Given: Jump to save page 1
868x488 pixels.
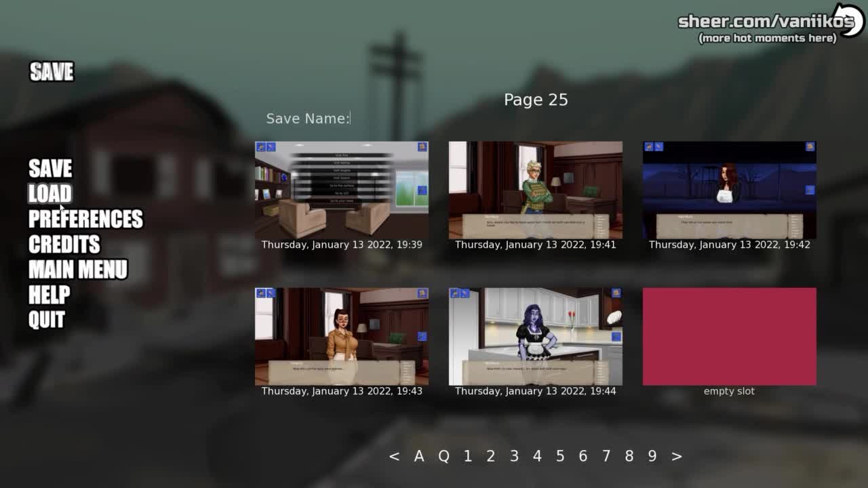Looking at the screenshot, I should pos(467,456).
